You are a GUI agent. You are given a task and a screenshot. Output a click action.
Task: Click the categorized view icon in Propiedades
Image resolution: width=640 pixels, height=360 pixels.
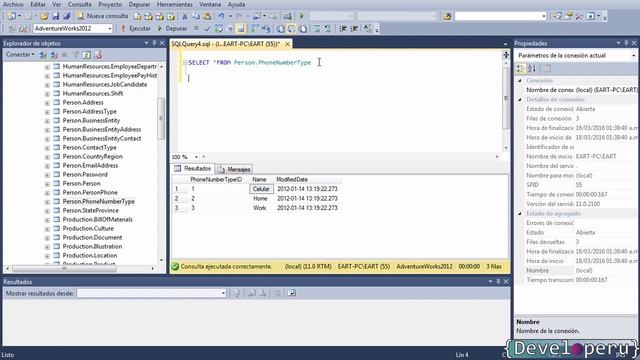[x=521, y=69]
